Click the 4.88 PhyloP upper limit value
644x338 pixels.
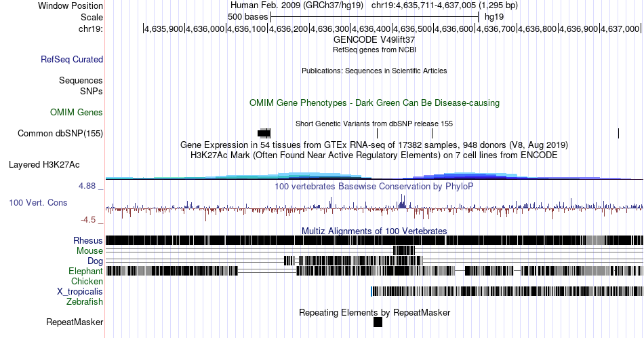(87, 186)
